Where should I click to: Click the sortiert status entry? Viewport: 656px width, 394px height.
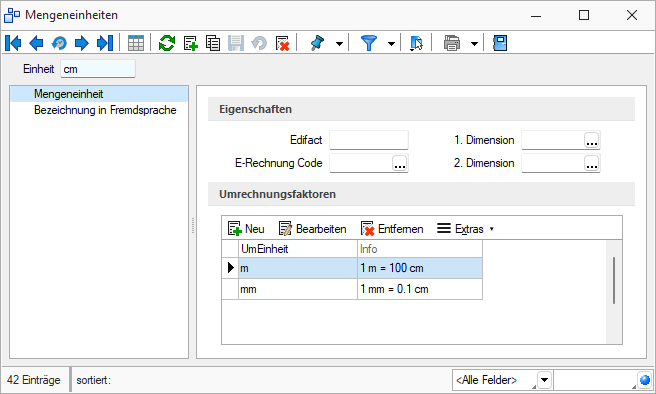tap(93, 380)
